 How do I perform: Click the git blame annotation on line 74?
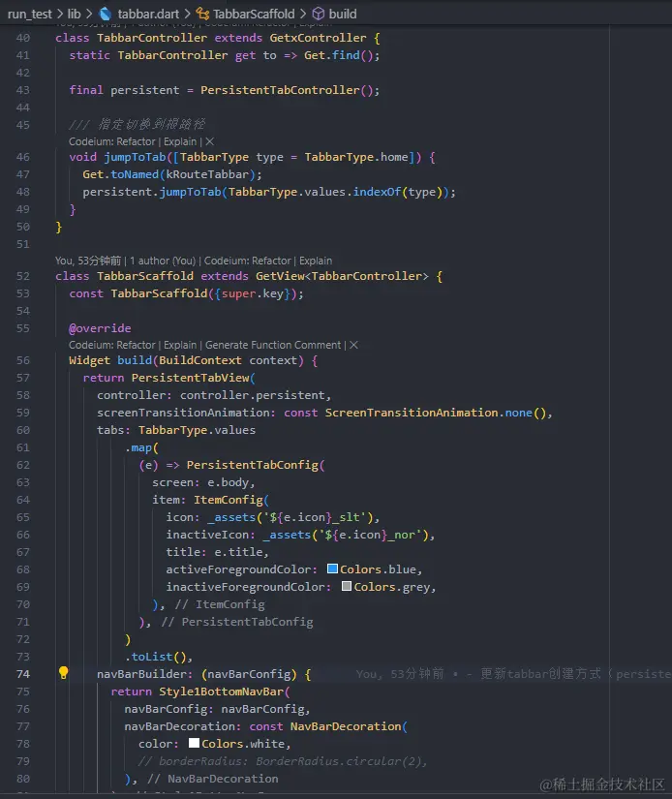pos(513,674)
